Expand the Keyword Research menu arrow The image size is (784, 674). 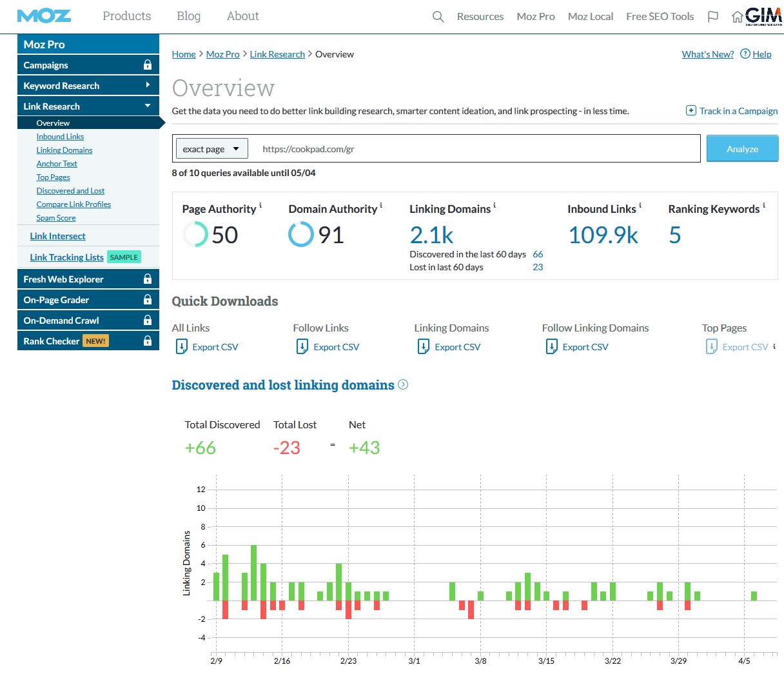[148, 85]
